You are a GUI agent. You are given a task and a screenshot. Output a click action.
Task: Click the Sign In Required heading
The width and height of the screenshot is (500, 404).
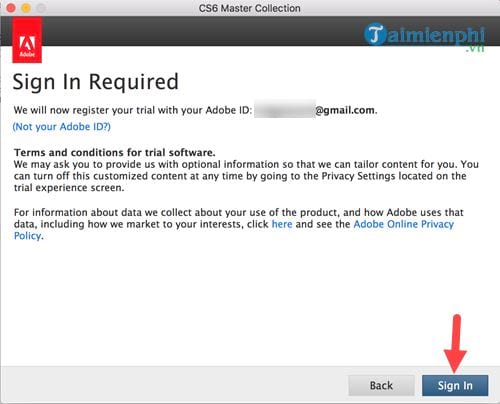click(96, 82)
